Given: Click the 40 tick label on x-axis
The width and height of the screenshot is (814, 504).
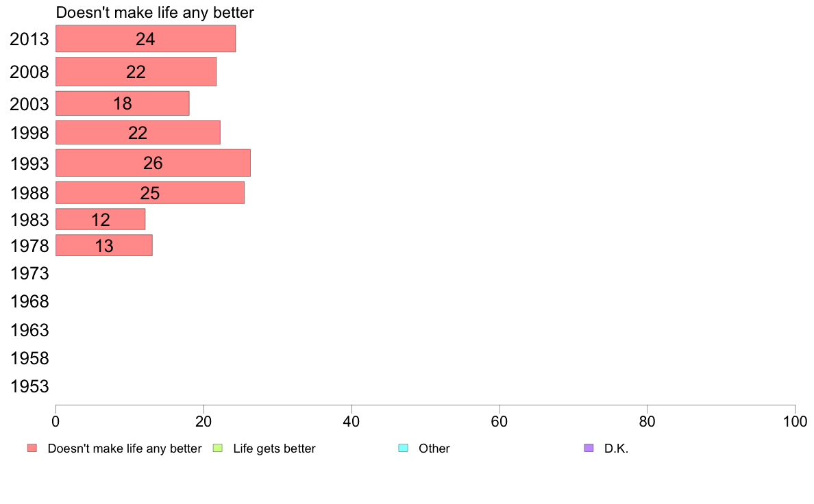Looking at the screenshot, I should [x=351, y=421].
